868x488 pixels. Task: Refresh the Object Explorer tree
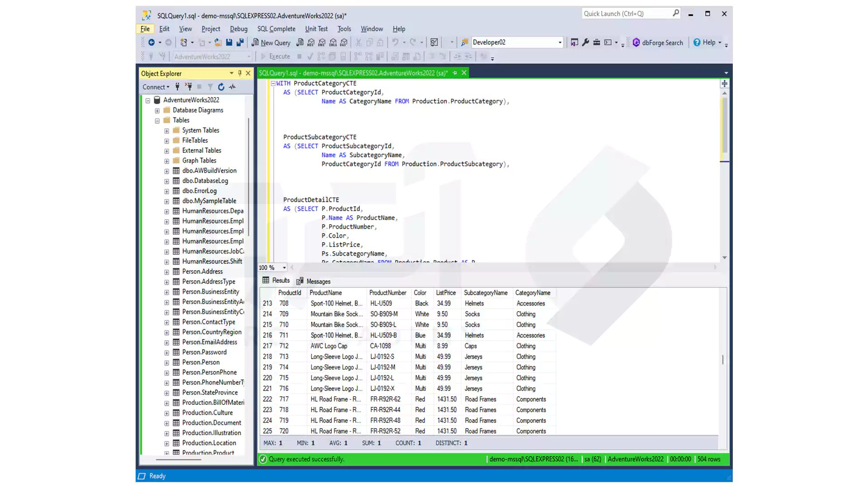pyautogui.click(x=221, y=87)
